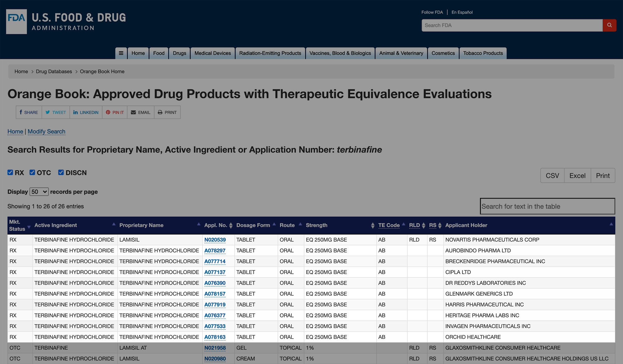Select the LAMISIL AT cell
The width and height of the screenshot is (623, 364).
(x=160, y=348)
